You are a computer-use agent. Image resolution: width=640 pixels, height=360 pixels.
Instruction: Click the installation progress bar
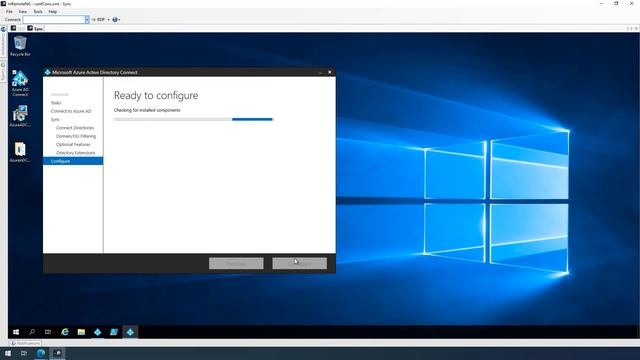[x=193, y=119]
